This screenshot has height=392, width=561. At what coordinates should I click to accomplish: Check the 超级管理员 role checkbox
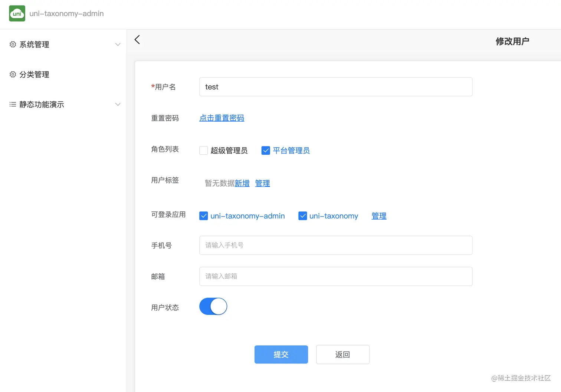point(203,150)
